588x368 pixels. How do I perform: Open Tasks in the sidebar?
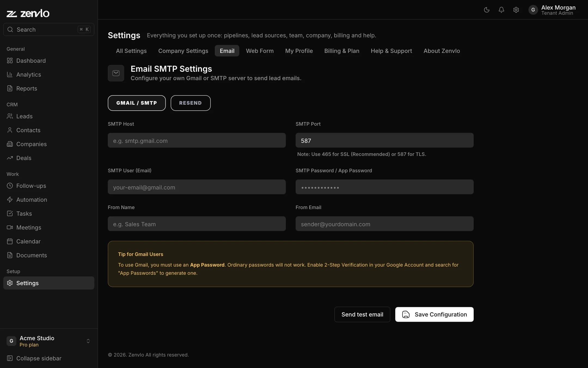[49, 213]
